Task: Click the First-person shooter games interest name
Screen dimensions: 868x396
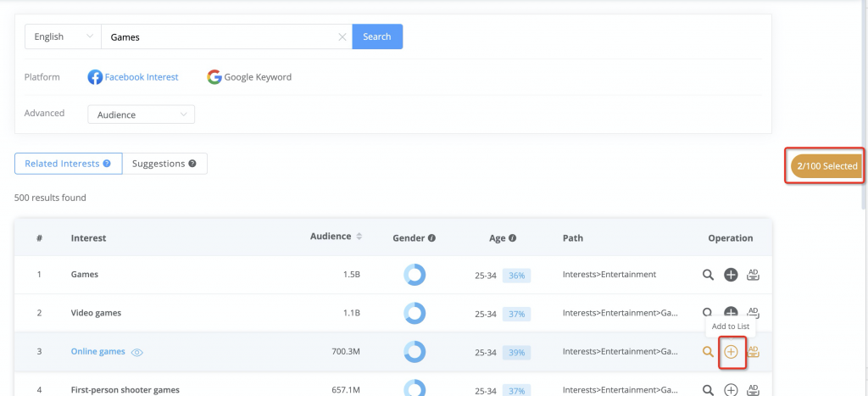Action: pyautogui.click(x=125, y=390)
